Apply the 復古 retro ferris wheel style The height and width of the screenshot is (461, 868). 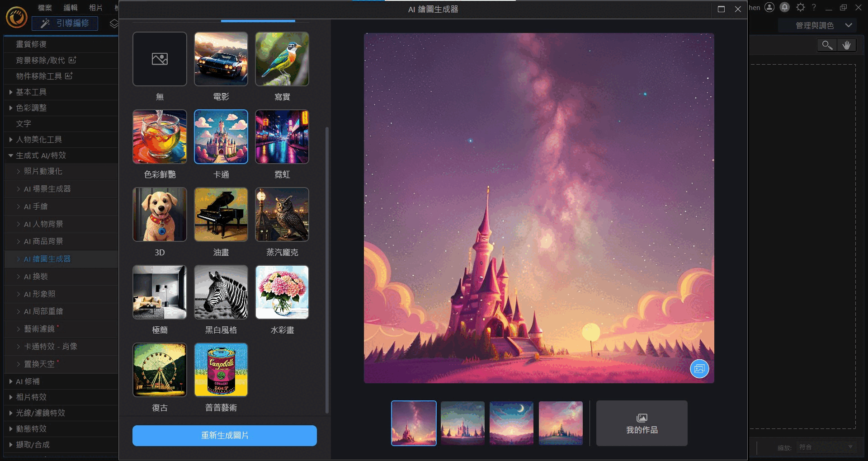coord(160,370)
